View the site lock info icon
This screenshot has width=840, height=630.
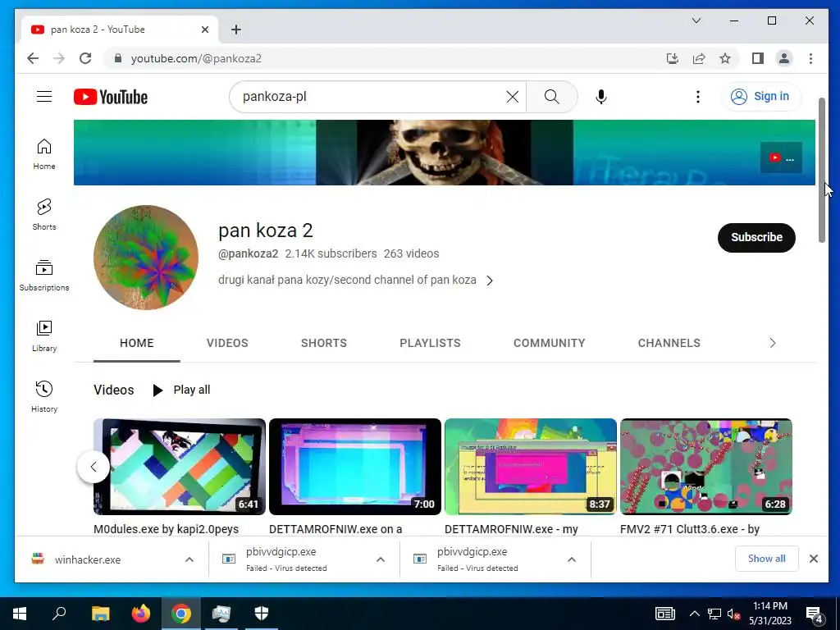tap(118, 58)
